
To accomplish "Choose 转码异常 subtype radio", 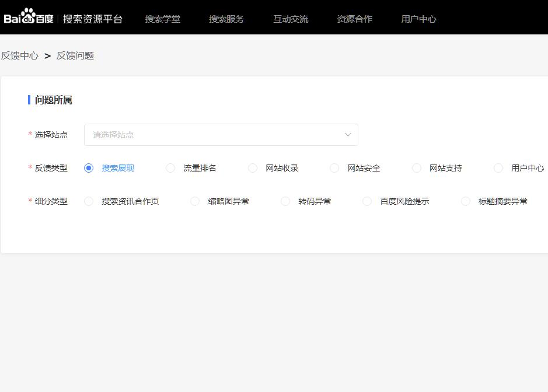I will tap(285, 201).
